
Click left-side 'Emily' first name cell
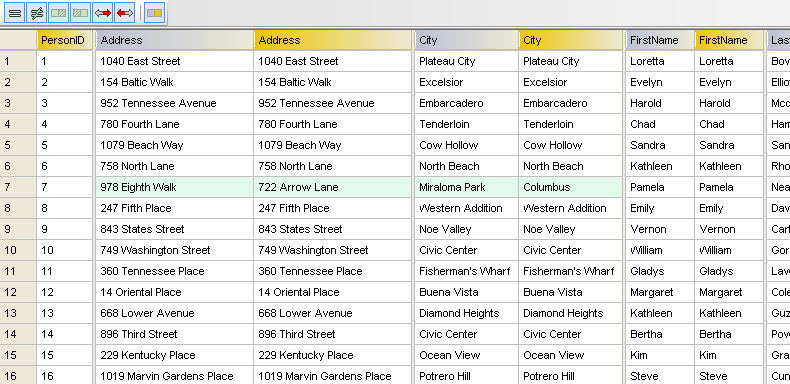pos(660,208)
